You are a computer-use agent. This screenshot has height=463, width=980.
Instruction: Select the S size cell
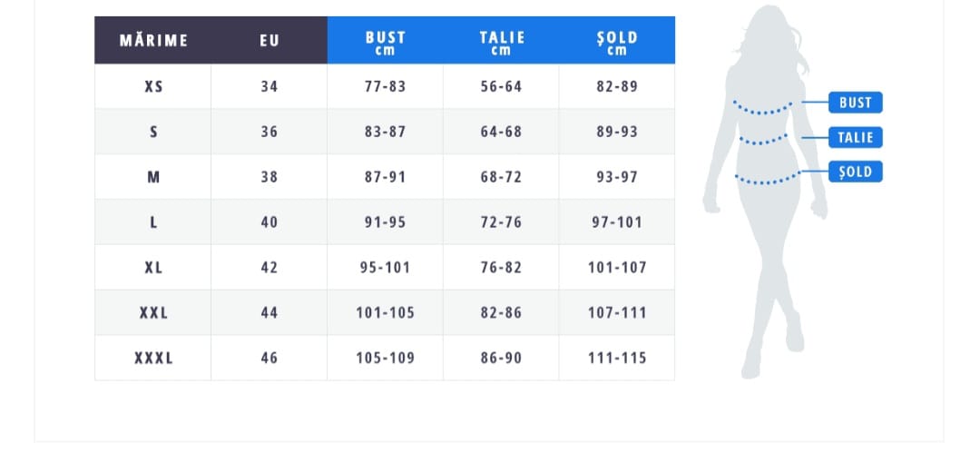tap(153, 132)
